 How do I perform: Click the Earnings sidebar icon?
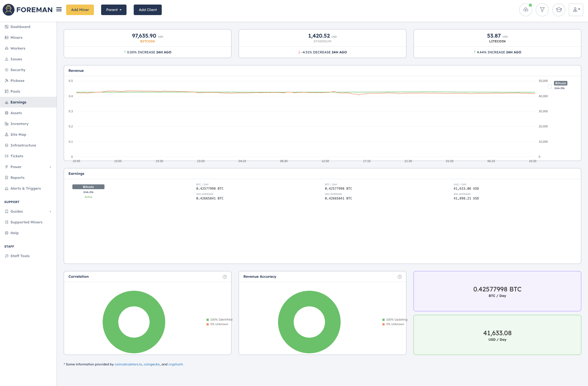(7, 102)
